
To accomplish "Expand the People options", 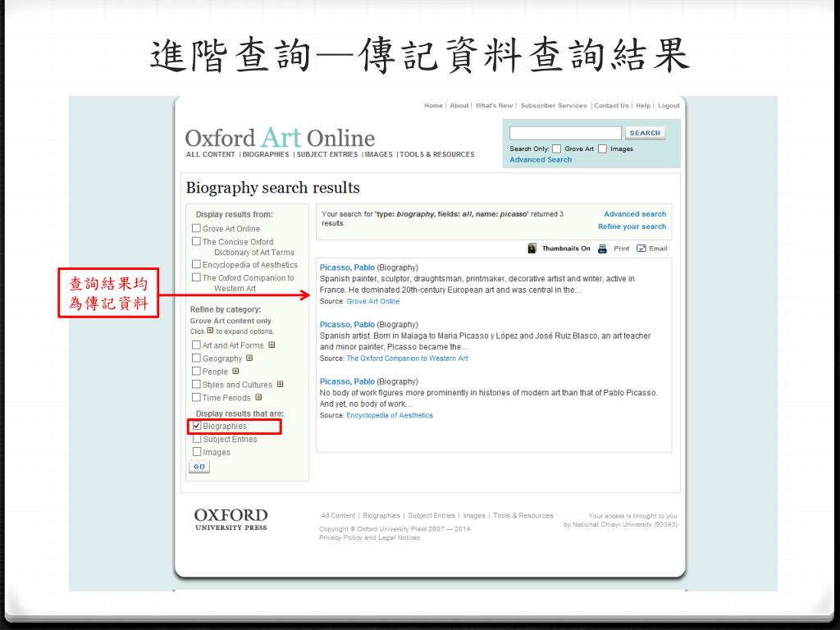I will 235,371.
